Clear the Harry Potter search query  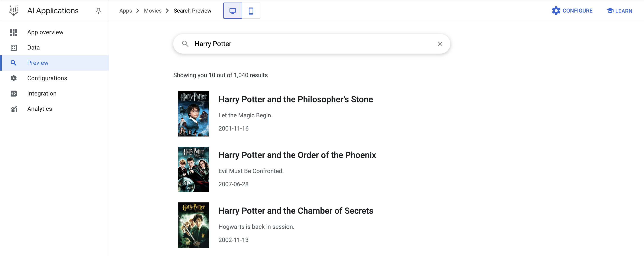tap(440, 44)
